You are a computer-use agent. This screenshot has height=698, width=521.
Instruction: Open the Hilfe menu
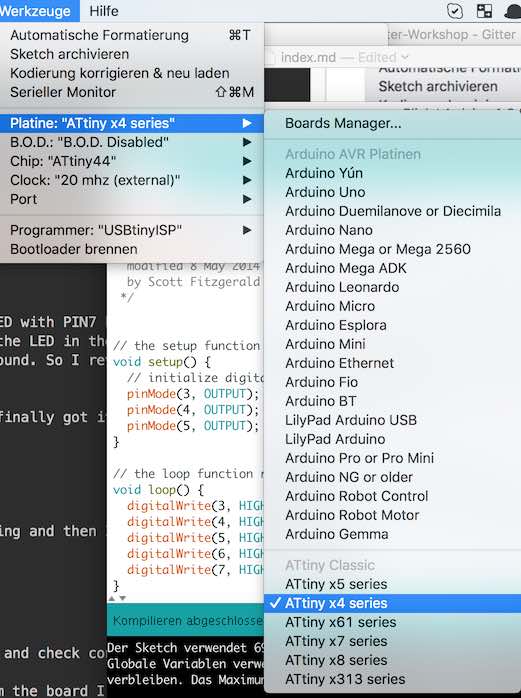click(104, 11)
